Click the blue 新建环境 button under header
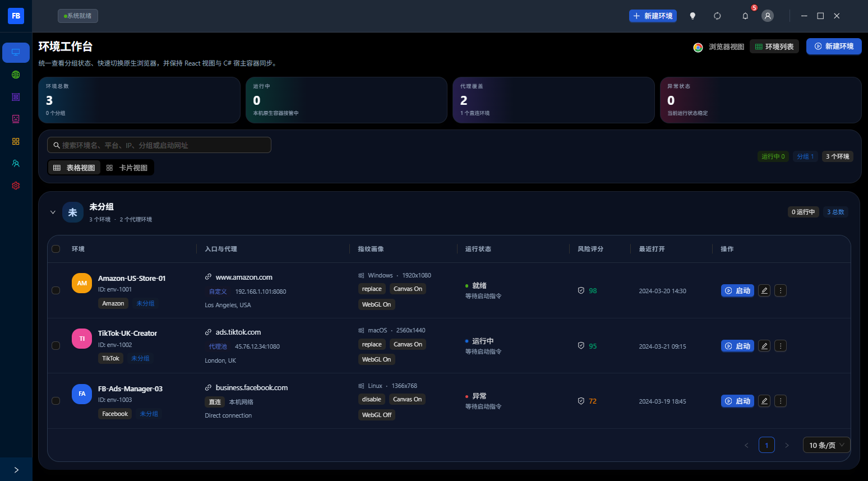 pyautogui.click(x=834, y=47)
